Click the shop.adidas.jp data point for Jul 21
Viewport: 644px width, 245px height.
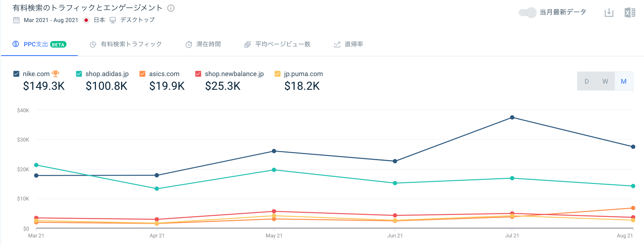coord(512,178)
